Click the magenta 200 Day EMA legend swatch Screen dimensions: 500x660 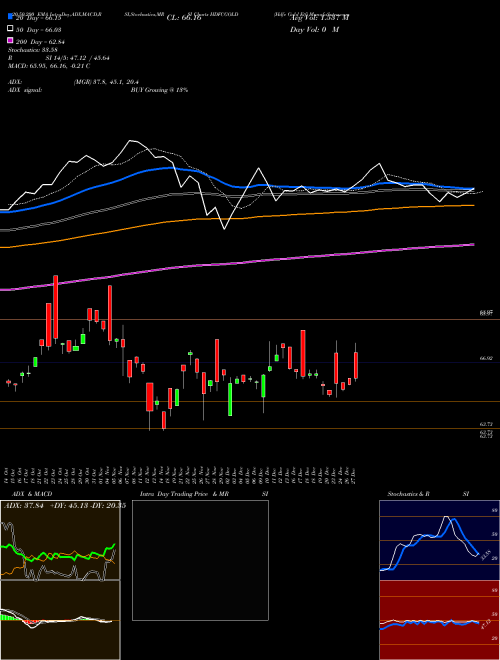click(10, 41)
